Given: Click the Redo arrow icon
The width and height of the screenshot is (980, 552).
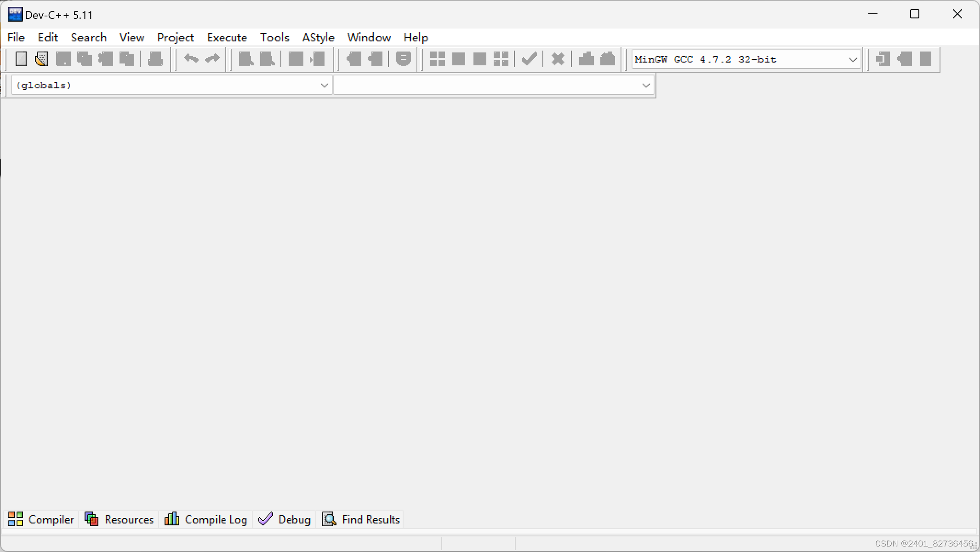Looking at the screenshot, I should pyautogui.click(x=212, y=59).
